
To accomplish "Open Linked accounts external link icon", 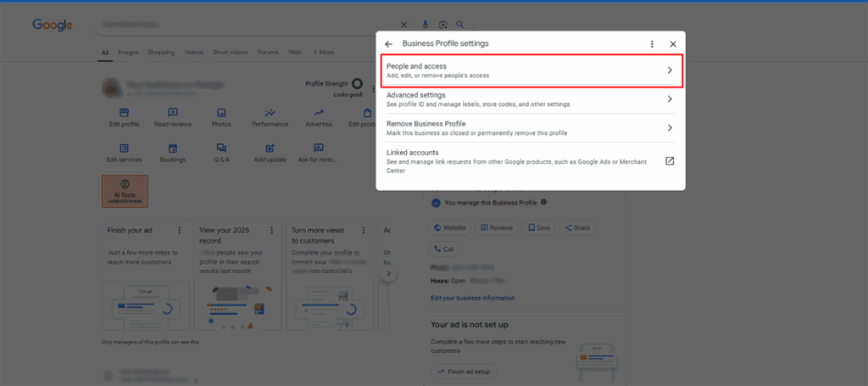I will coord(669,161).
